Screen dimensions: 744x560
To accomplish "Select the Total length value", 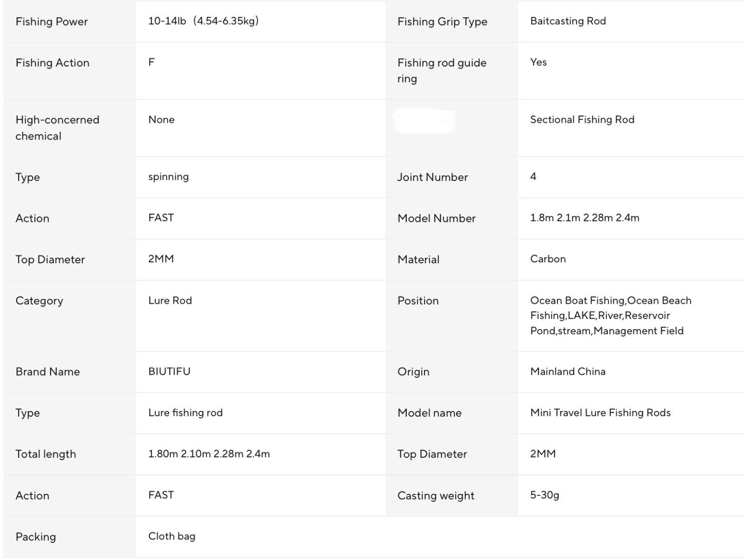I will (209, 454).
